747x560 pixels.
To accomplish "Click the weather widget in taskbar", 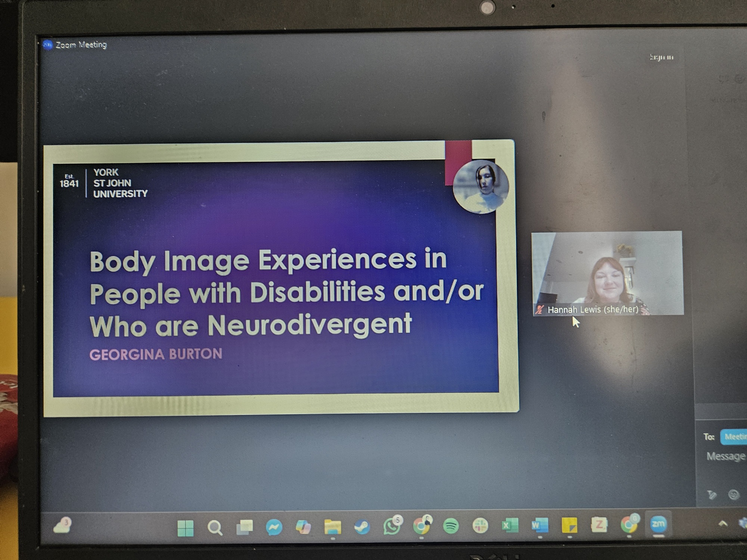I will 62,526.
